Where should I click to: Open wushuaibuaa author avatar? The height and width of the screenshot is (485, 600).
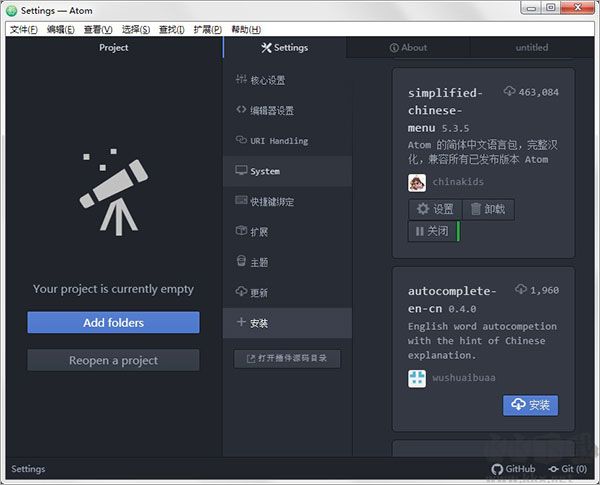click(417, 379)
